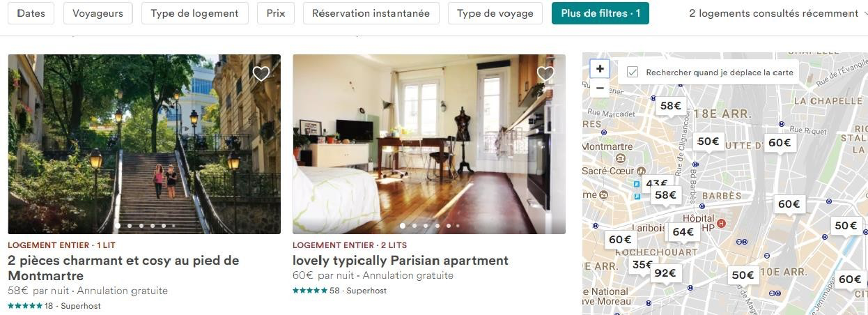Screen dimensions: 868x315
Task: Click the Sacré-Cœur landmark icon on map
Action: pos(641,171)
